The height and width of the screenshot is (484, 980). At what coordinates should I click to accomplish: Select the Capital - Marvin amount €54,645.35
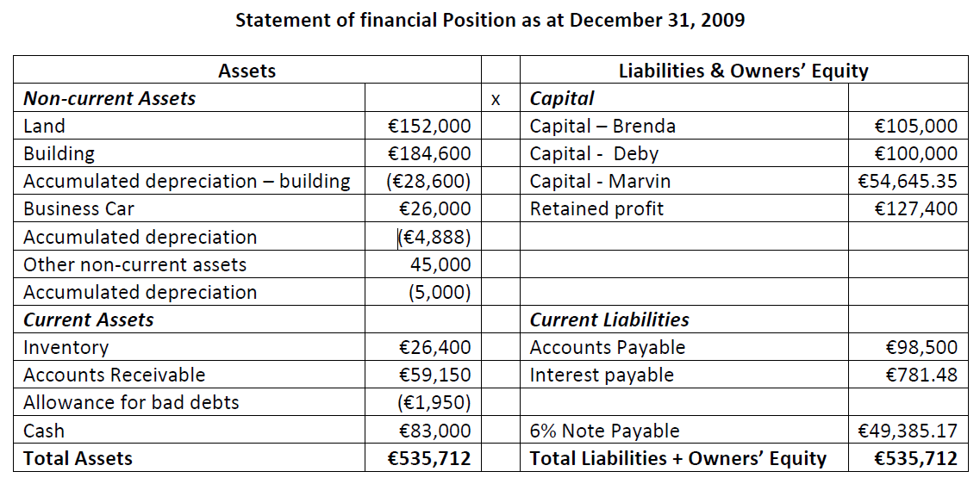click(908, 182)
